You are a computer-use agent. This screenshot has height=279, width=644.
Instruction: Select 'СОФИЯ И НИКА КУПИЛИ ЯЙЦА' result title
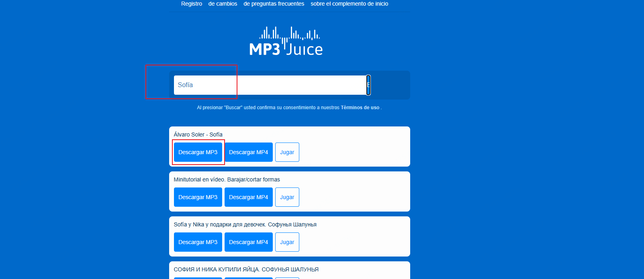coord(246,269)
